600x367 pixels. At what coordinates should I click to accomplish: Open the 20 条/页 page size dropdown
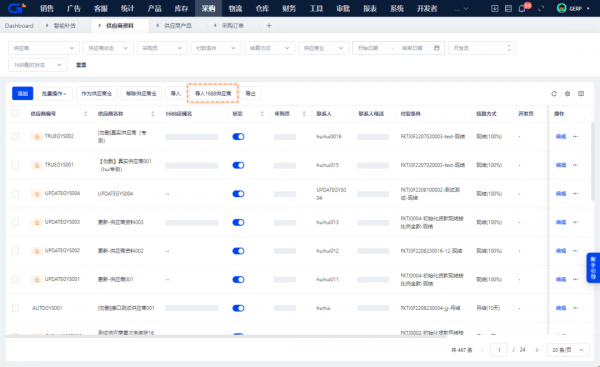568,350
